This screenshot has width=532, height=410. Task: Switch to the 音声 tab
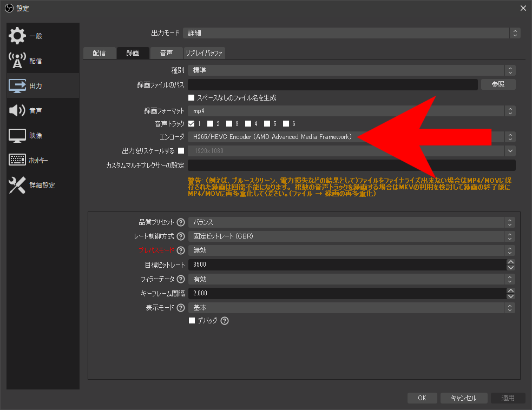[x=167, y=53]
